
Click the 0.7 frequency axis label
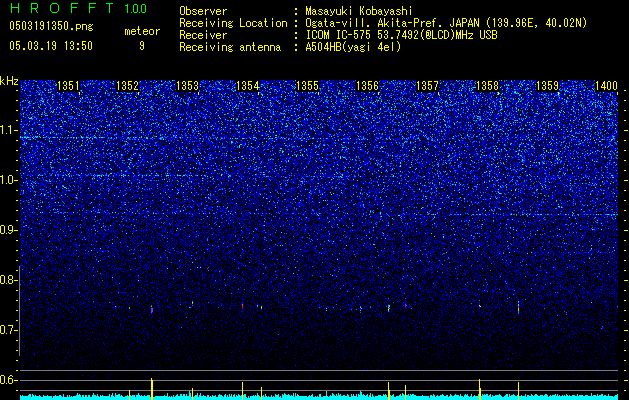pos(9,330)
